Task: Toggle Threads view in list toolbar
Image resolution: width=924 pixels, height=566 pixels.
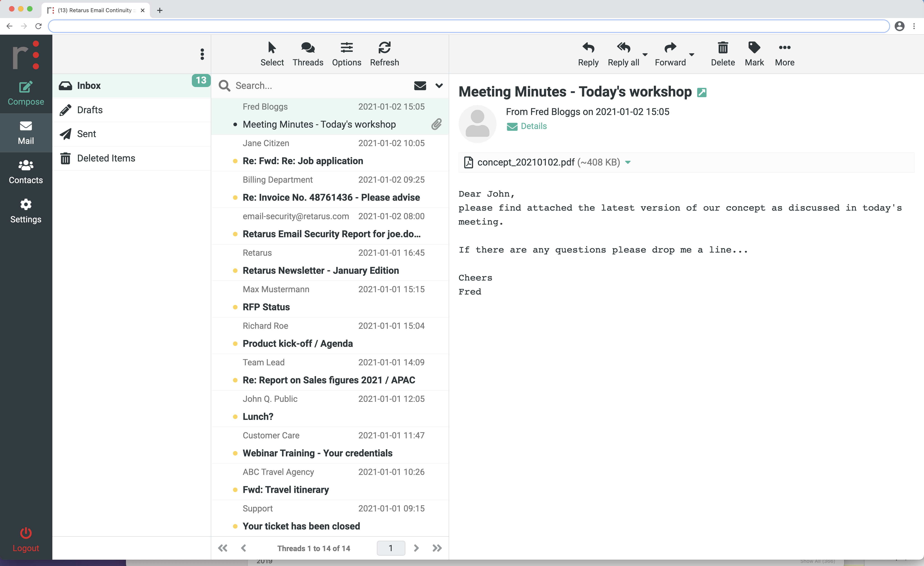Action: point(307,54)
